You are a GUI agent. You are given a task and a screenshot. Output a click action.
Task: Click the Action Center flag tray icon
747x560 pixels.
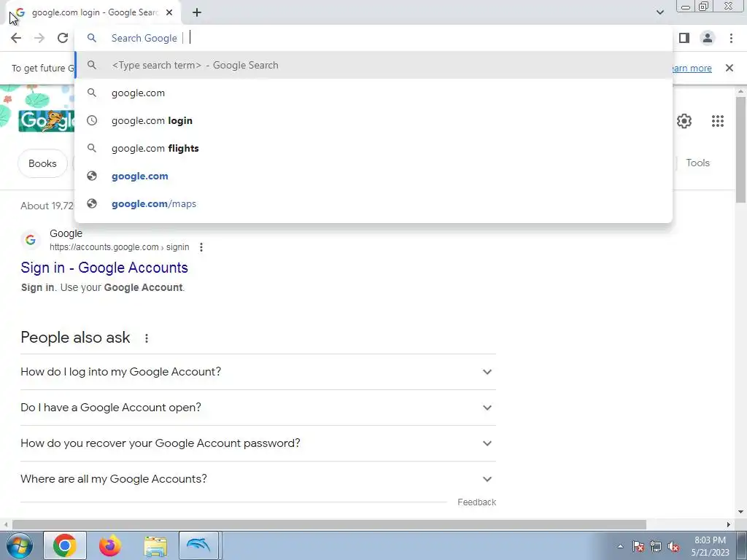(638, 546)
